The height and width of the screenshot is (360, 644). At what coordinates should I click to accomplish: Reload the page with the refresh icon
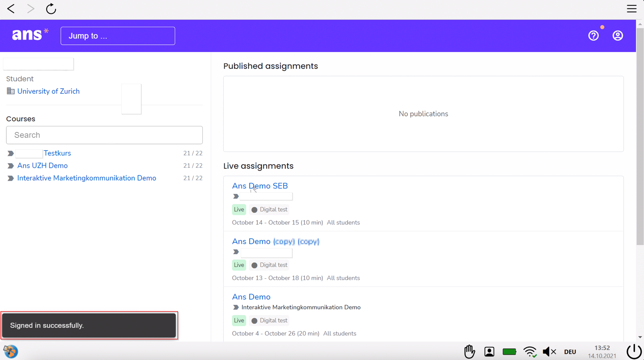(x=51, y=9)
